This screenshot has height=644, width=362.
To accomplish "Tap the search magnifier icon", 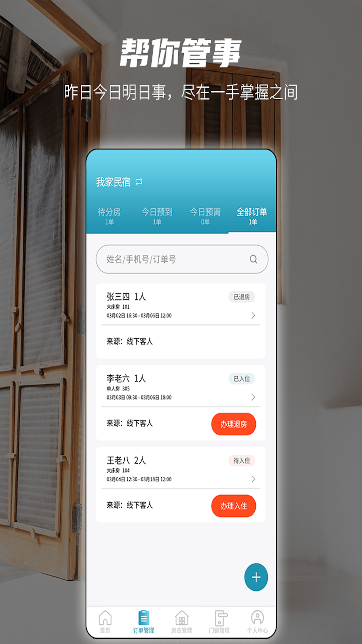I will (253, 259).
